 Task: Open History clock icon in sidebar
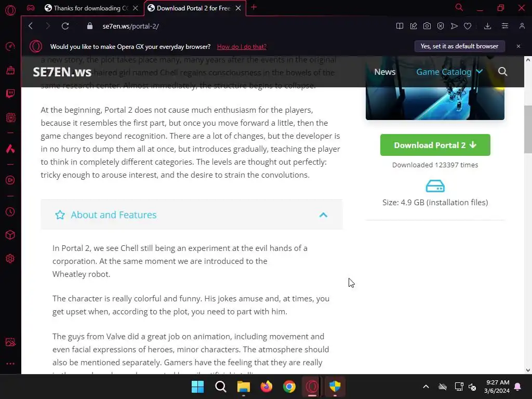pos(10,212)
